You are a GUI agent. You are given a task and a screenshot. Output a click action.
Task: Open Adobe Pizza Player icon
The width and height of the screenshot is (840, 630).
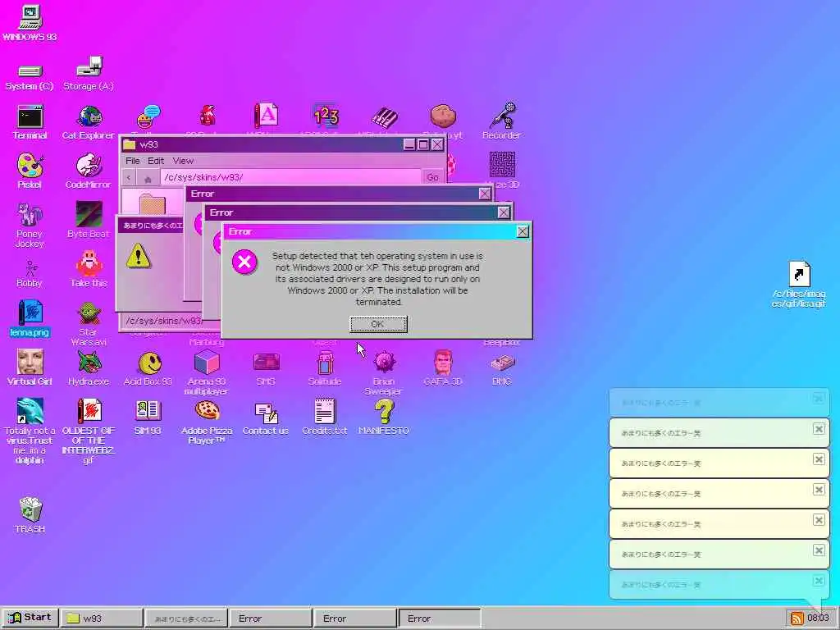pyautogui.click(x=207, y=412)
